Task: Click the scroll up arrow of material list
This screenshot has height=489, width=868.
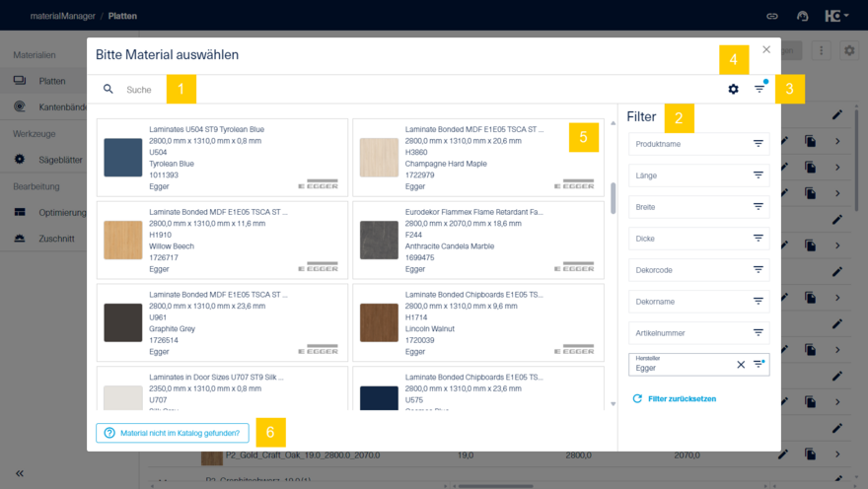Action: (613, 123)
